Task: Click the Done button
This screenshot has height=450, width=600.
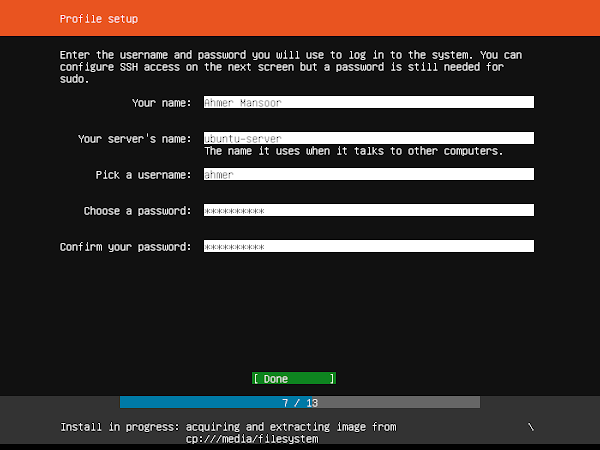Action: pyautogui.click(x=294, y=378)
